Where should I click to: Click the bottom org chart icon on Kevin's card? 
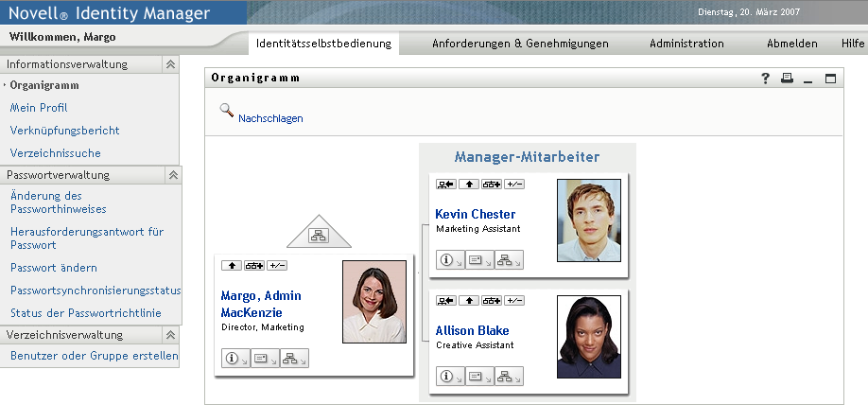coord(509,260)
